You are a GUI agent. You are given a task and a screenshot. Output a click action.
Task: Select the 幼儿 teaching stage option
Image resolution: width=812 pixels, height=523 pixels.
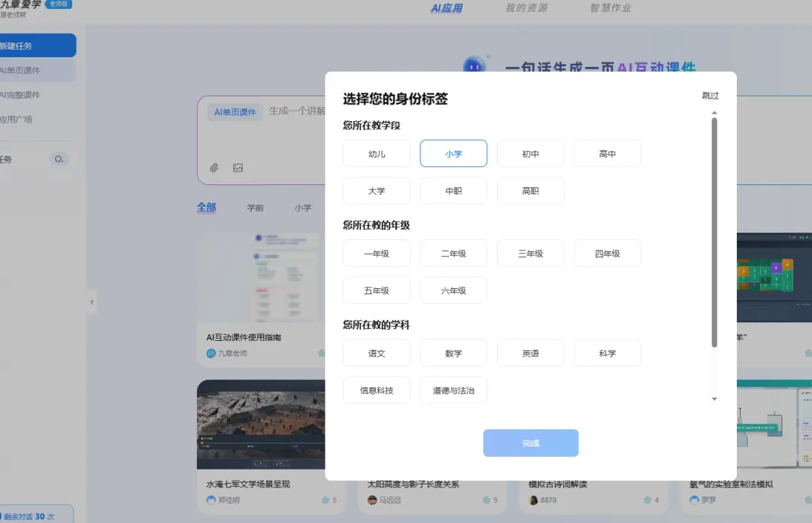377,154
